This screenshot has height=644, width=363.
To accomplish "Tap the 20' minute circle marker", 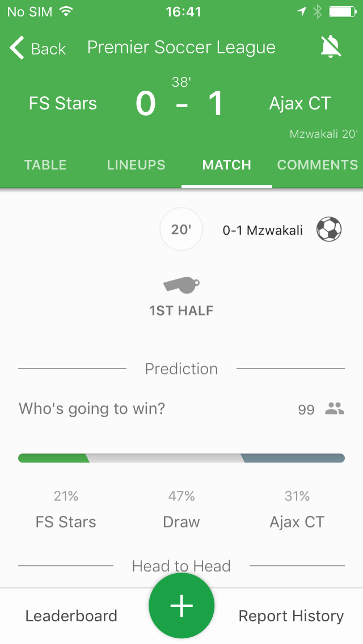I will pyautogui.click(x=181, y=230).
